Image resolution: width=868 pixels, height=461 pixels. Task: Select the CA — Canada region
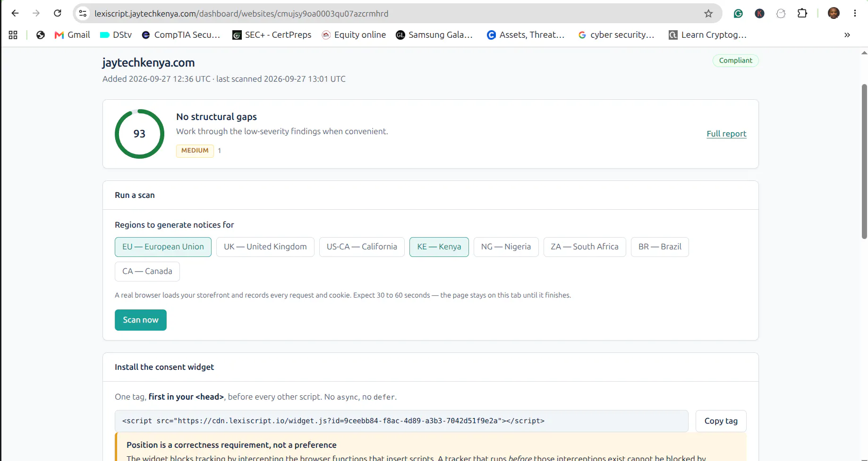click(x=147, y=272)
